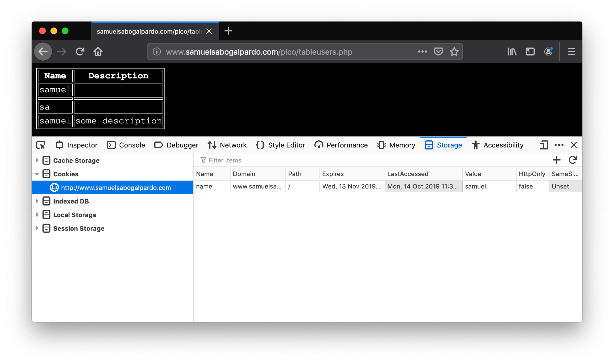Save page to Pocket
The height and width of the screenshot is (364, 614).
pyautogui.click(x=438, y=52)
